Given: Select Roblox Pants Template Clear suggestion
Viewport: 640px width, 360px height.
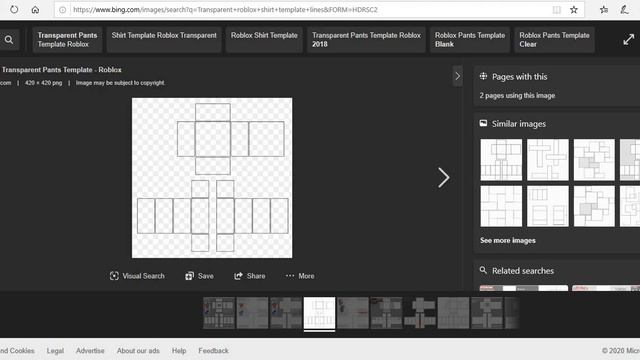Looking at the screenshot, I should point(554,40).
